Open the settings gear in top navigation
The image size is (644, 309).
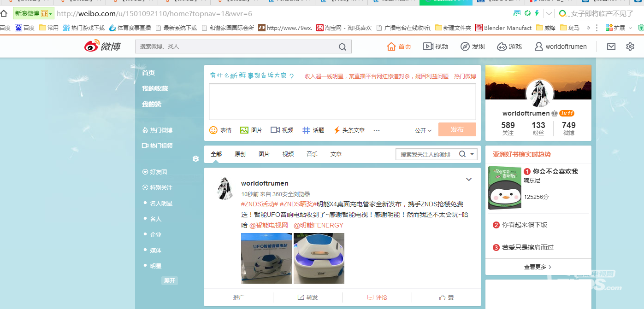click(630, 47)
